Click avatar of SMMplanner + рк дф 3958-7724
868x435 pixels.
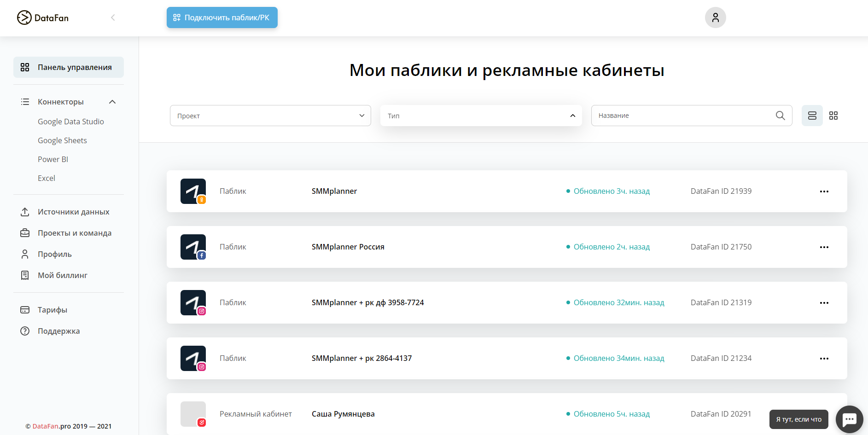point(193,302)
